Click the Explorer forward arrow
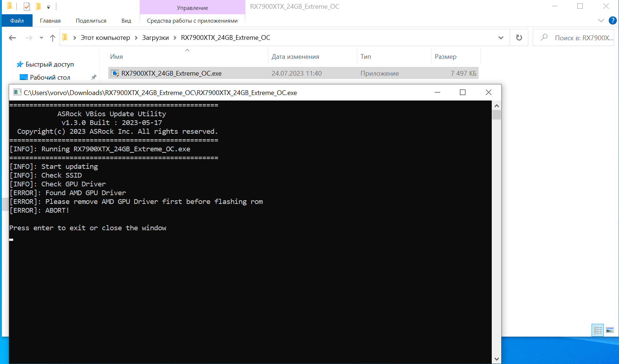Image resolution: width=619 pixels, height=364 pixels. pos(29,38)
